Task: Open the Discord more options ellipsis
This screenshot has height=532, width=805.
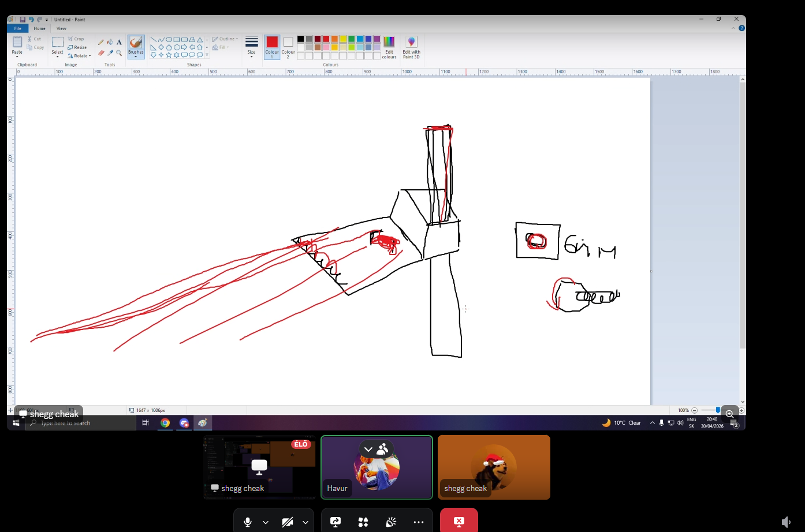Action: coord(419,522)
